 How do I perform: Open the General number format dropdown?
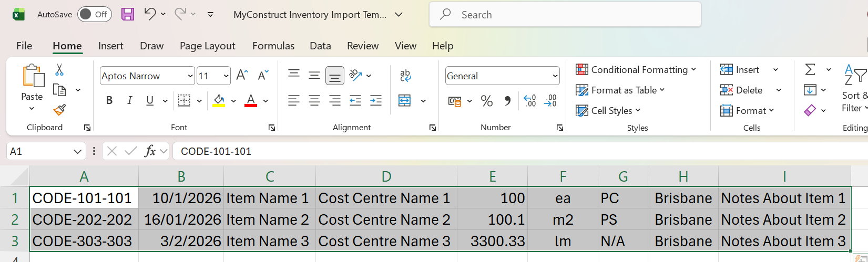(555, 76)
